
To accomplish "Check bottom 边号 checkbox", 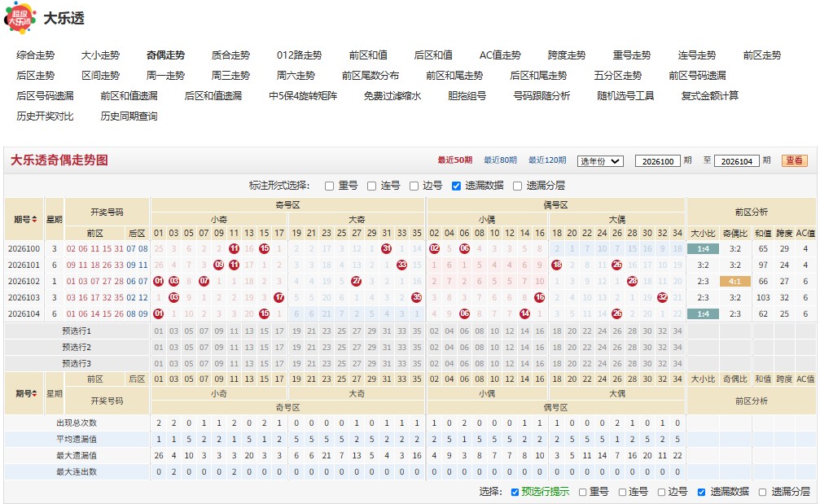I will coord(661,492).
